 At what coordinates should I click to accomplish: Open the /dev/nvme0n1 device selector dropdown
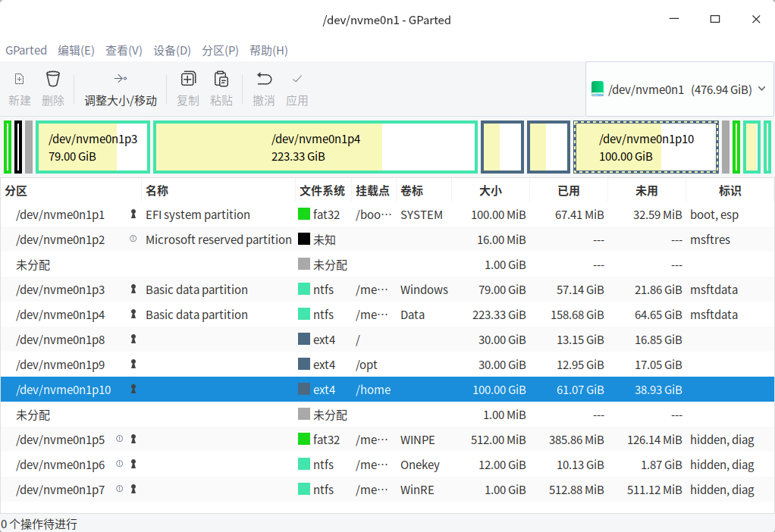coord(679,88)
